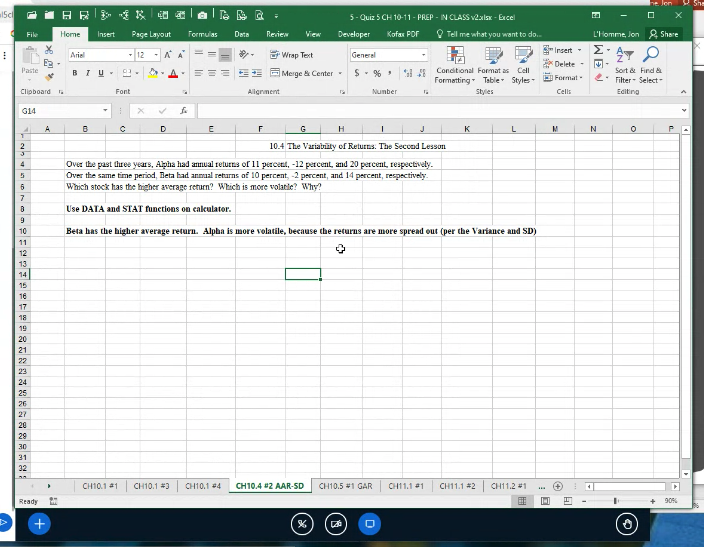Viewport: 704px width, 547px height.
Task: Open sheet tab CH11.1 #1
Action: [406, 486]
